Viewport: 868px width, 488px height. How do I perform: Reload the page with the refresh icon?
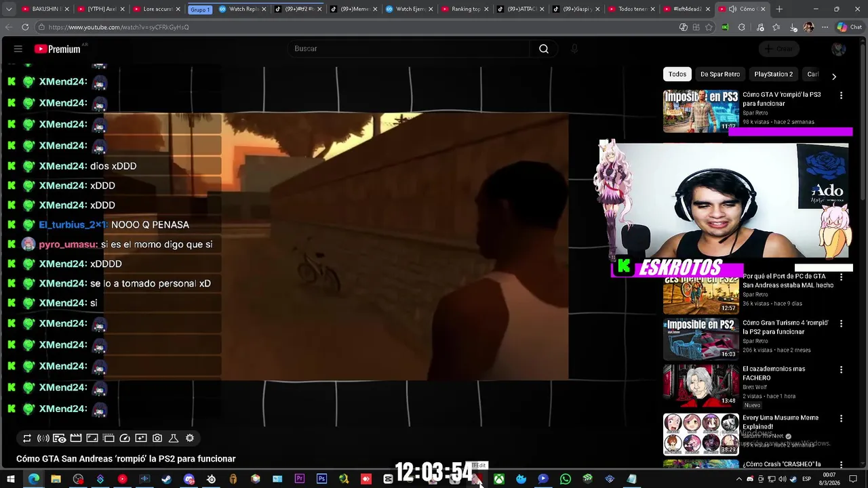(25, 27)
